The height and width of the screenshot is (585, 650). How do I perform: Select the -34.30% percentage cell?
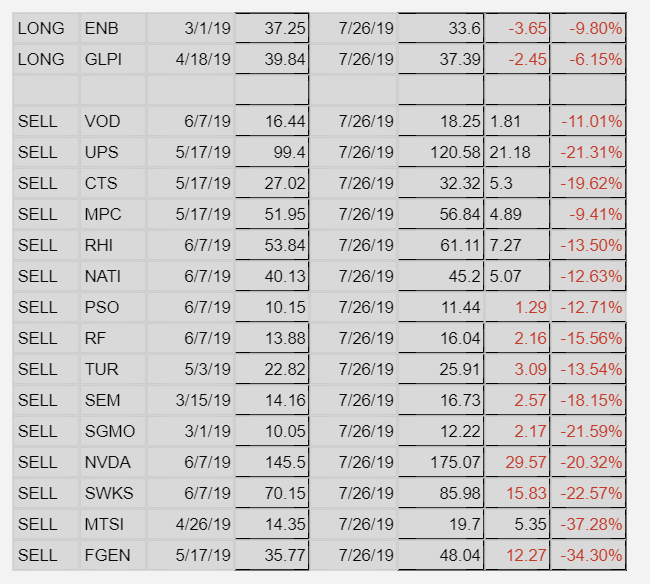[x=589, y=556]
